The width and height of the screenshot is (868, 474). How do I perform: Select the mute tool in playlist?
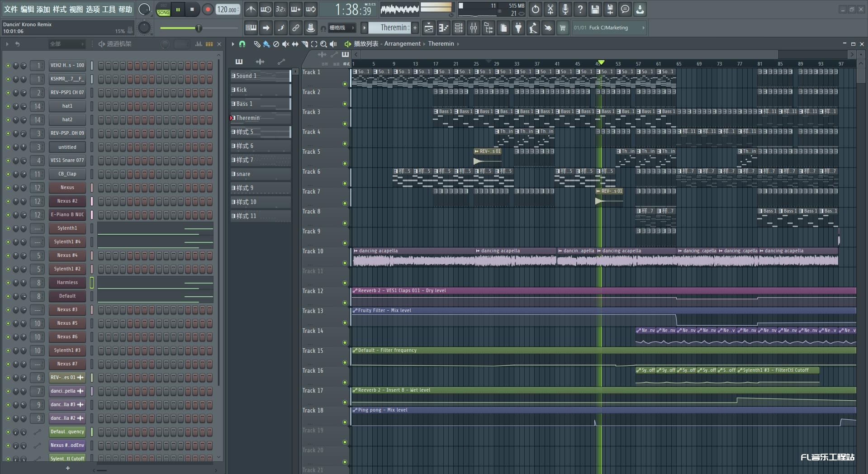click(285, 44)
